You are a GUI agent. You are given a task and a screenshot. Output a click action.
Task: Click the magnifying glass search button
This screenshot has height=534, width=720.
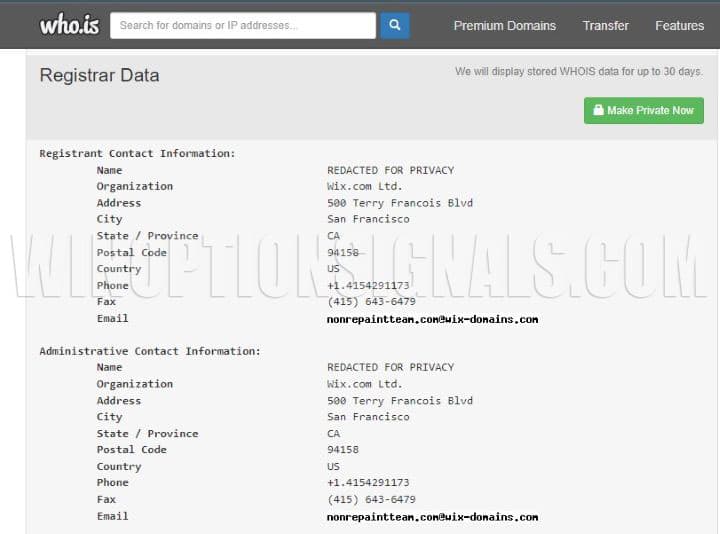tap(394, 25)
